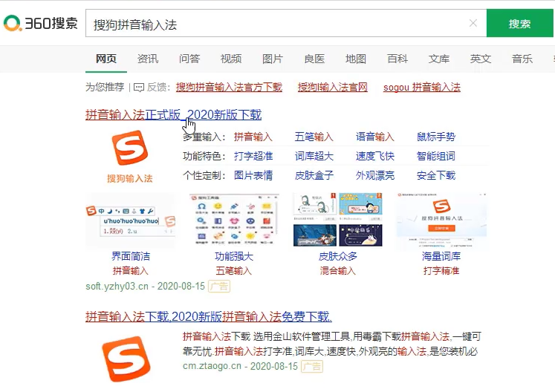The height and width of the screenshot is (392, 555).
Task: Open the 鼠标手势 link
Action: [435, 137]
